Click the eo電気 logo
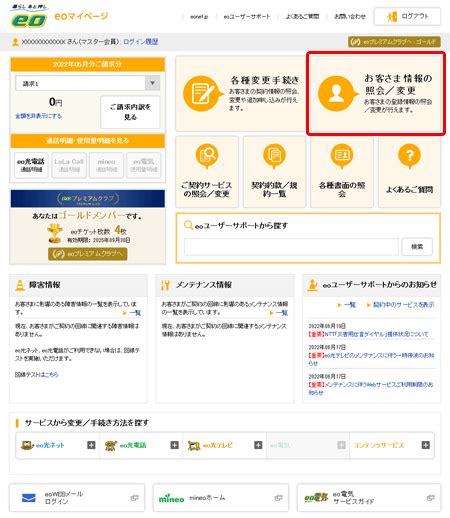The height and width of the screenshot is (518, 450). click(x=316, y=498)
